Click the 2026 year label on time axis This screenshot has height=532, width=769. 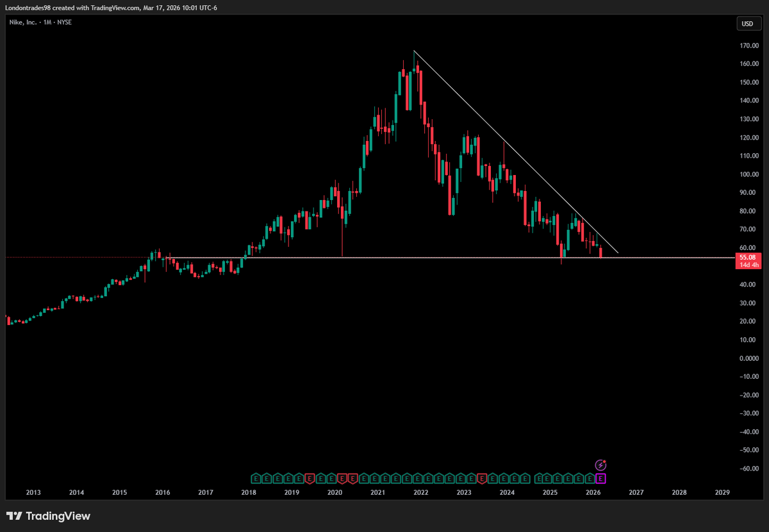point(593,493)
